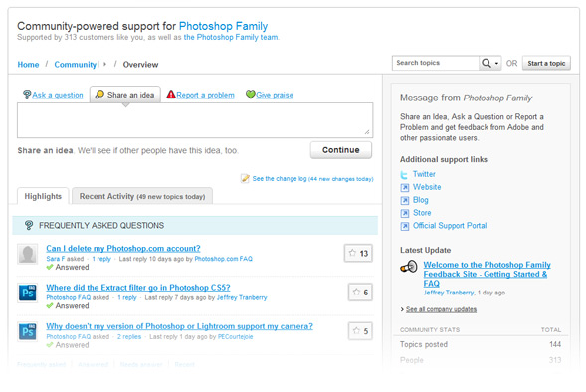Click the Report a problem warning icon

[x=171, y=95]
